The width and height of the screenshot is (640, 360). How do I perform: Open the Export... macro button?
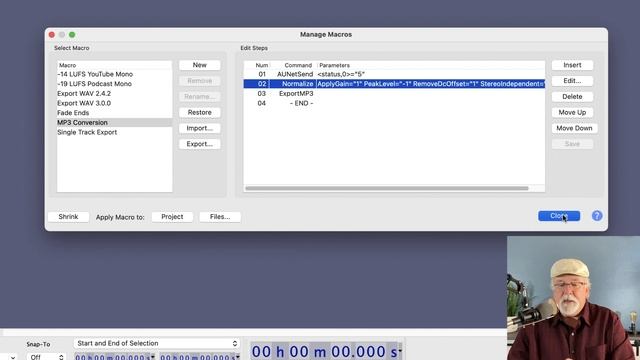[200, 144]
